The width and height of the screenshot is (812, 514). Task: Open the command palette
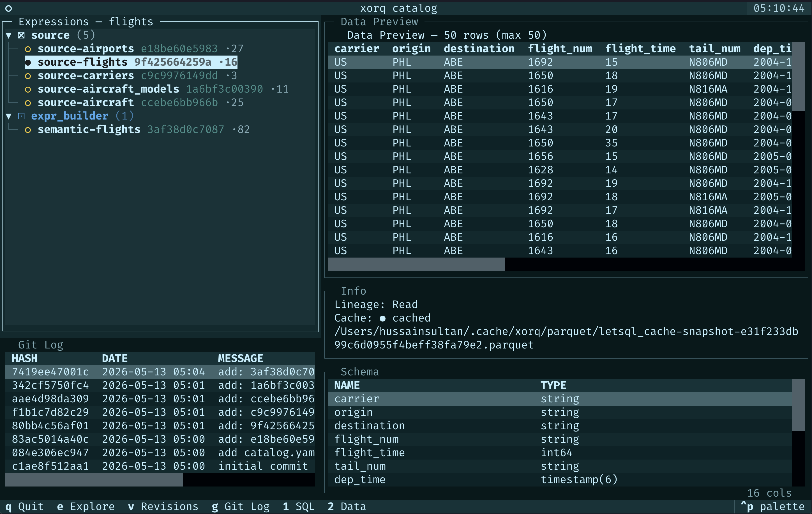[x=772, y=507]
